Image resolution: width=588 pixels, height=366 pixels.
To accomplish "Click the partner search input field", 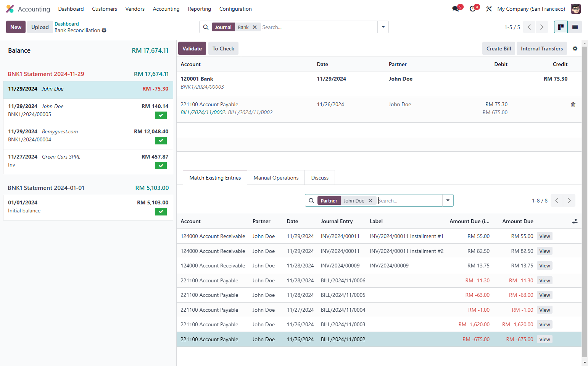I will [409, 201].
